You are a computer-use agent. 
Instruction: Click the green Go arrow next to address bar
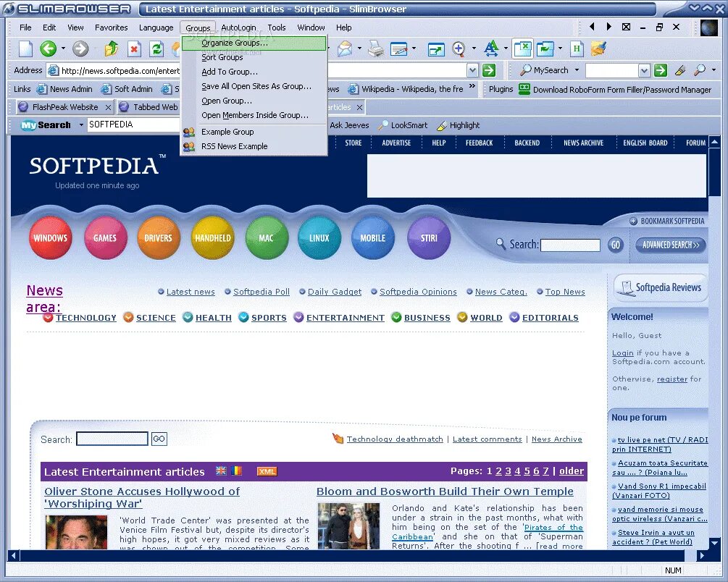point(489,70)
